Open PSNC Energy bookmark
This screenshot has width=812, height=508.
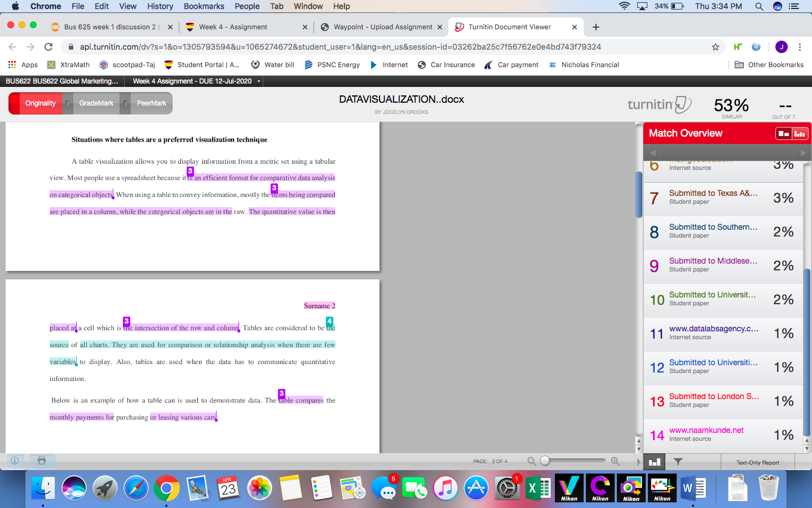coord(332,65)
